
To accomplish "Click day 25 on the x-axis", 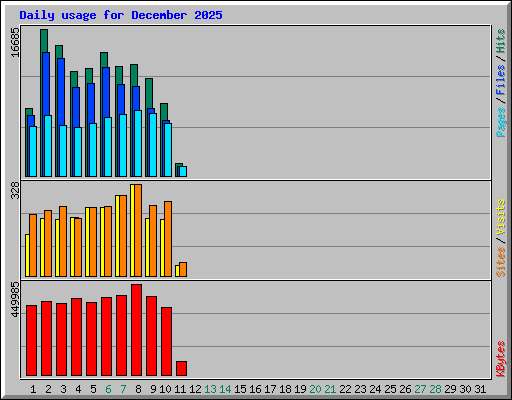I will 390,389.
